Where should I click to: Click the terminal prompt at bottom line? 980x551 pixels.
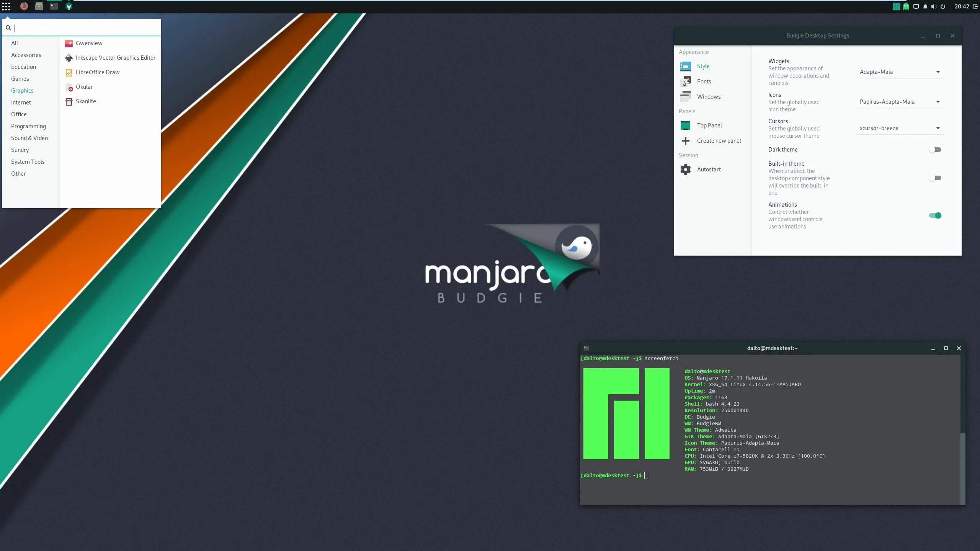(614, 476)
